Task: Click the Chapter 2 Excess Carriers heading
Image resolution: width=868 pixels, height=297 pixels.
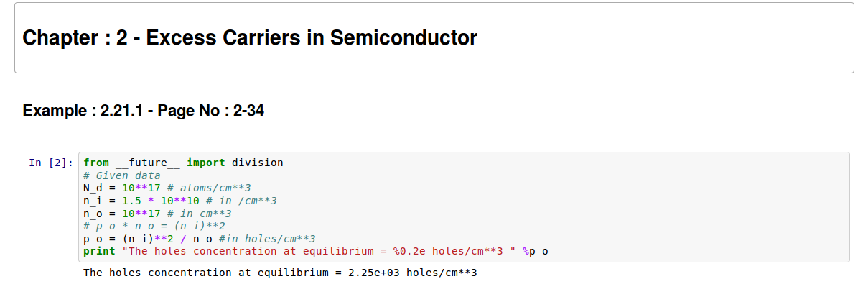Action: 249,38
